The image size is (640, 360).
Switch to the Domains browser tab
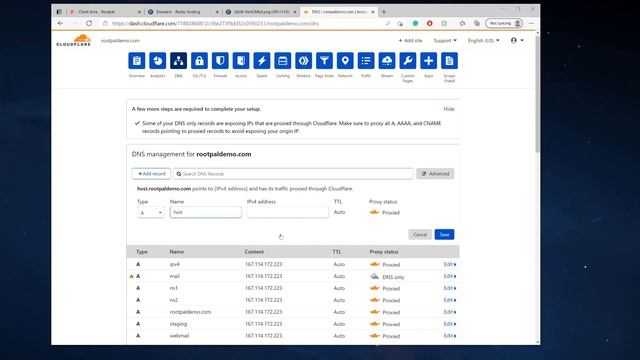[x=182, y=12]
